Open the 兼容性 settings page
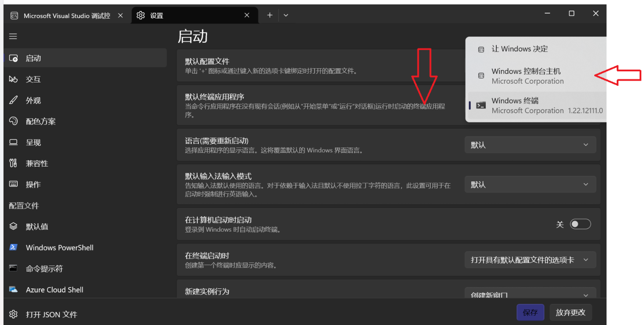 click(85, 163)
